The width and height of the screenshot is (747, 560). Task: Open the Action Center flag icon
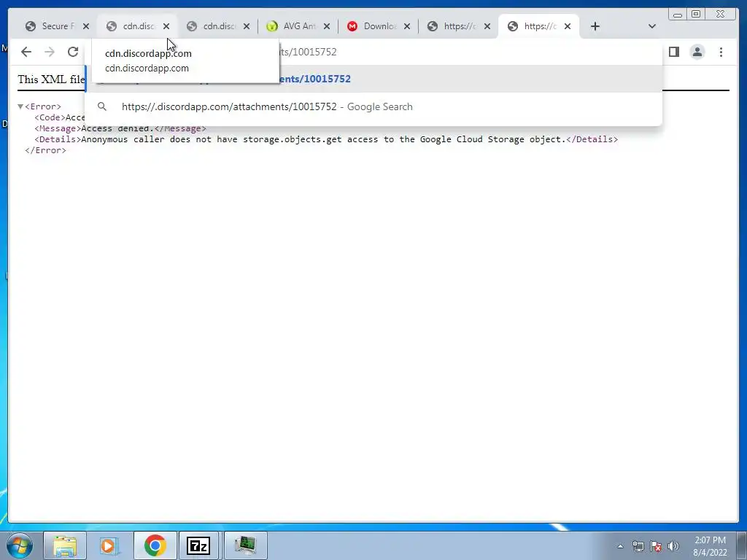pos(656,546)
